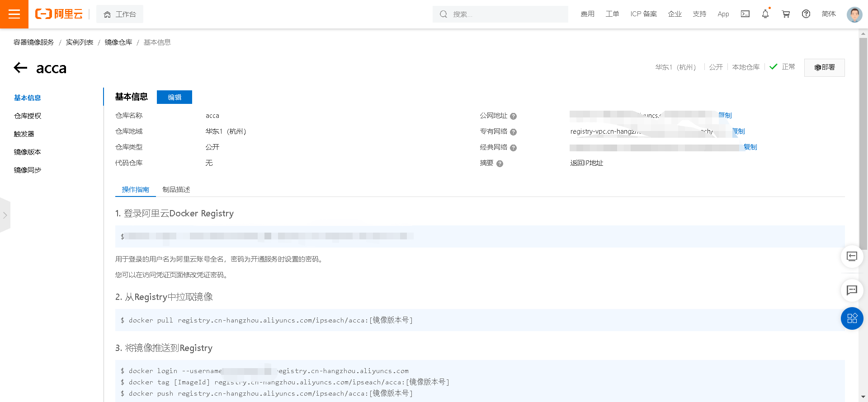
Task: Click the 正常 status indicator
Action: [x=783, y=67]
